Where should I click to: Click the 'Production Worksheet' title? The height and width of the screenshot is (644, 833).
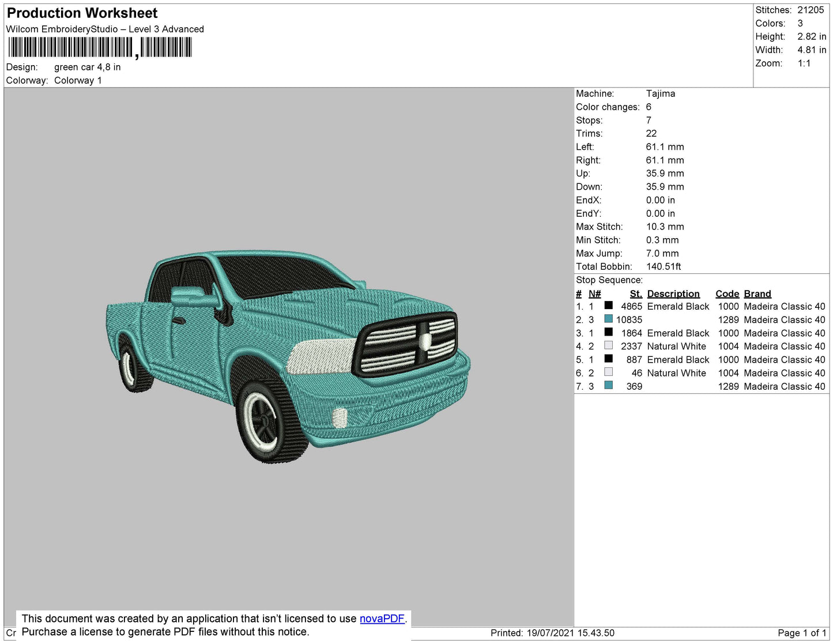(x=82, y=13)
